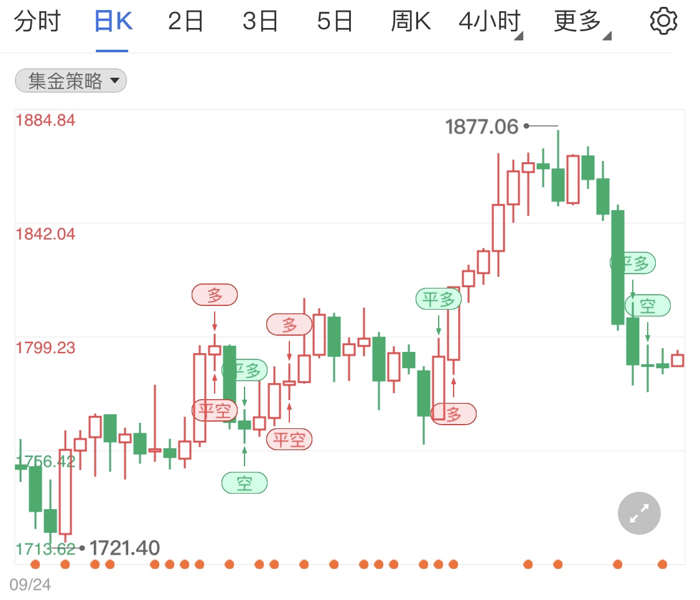Viewport: 700px width, 600px height.
Task: Select the 2日 chart tab
Action: (185, 19)
